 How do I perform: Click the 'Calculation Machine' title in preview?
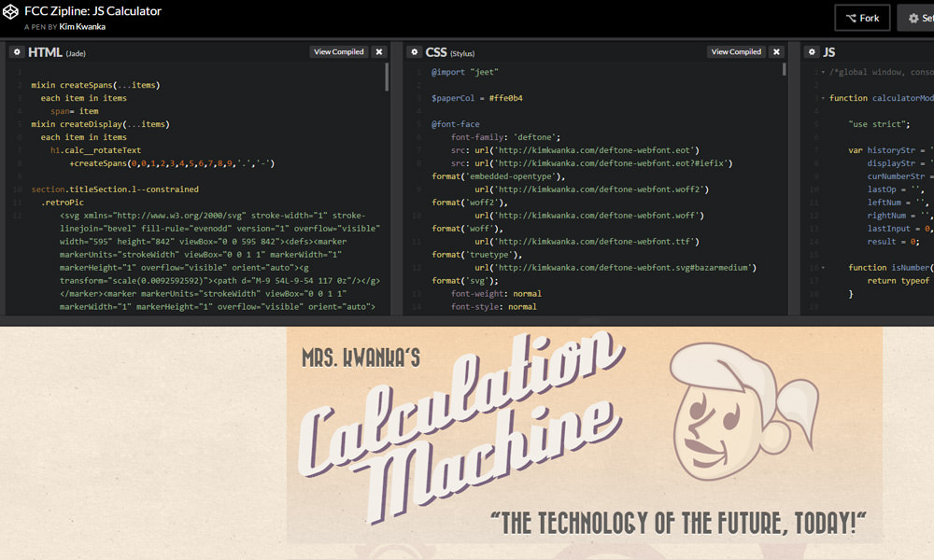tap(461, 426)
